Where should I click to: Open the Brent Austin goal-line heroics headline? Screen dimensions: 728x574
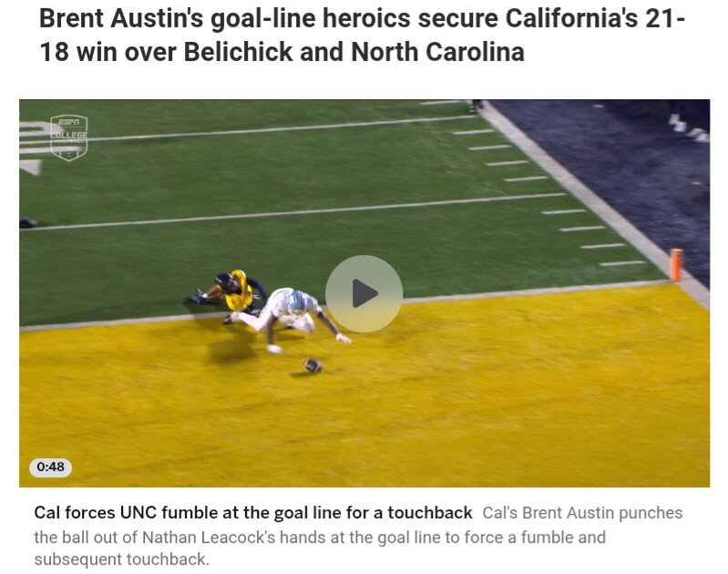click(362, 35)
